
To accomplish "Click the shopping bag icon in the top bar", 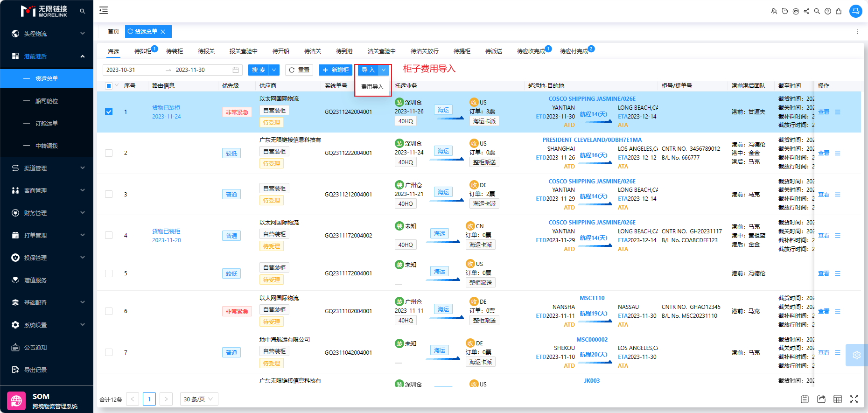I will (x=839, y=11).
